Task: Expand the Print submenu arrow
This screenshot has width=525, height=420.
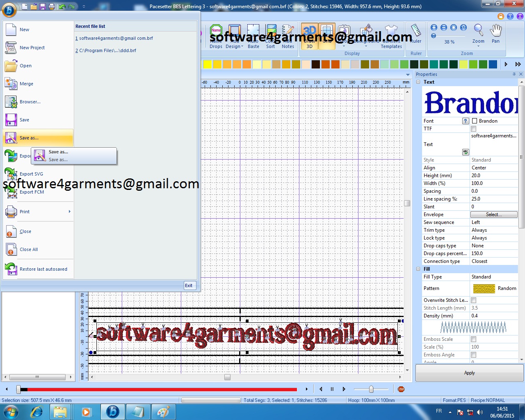Action: click(x=70, y=212)
